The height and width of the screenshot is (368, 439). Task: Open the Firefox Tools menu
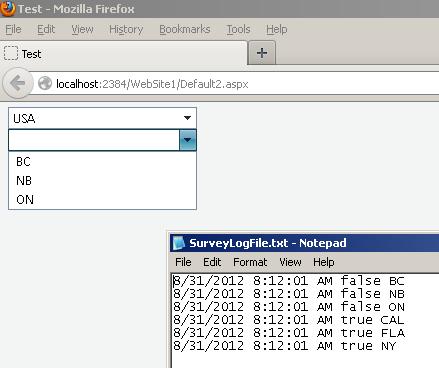point(238,29)
